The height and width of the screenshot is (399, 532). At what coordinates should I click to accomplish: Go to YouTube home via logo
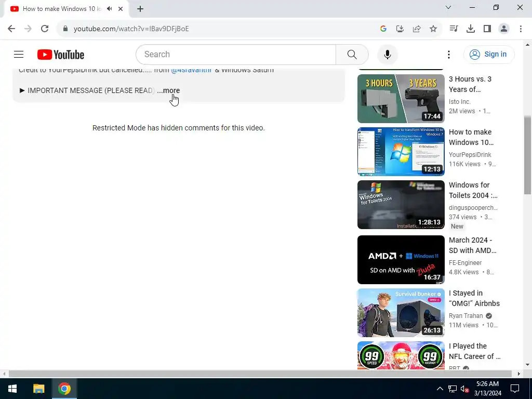(61, 55)
